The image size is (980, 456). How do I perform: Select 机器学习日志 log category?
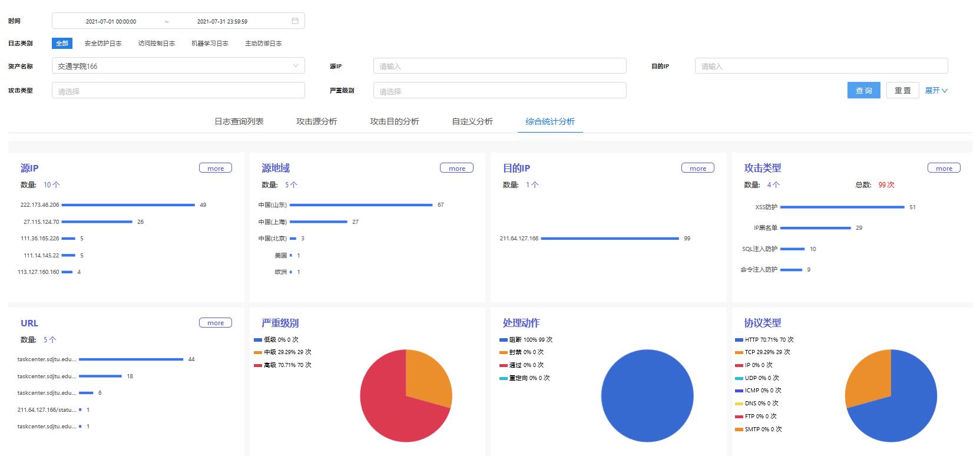[210, 43]
